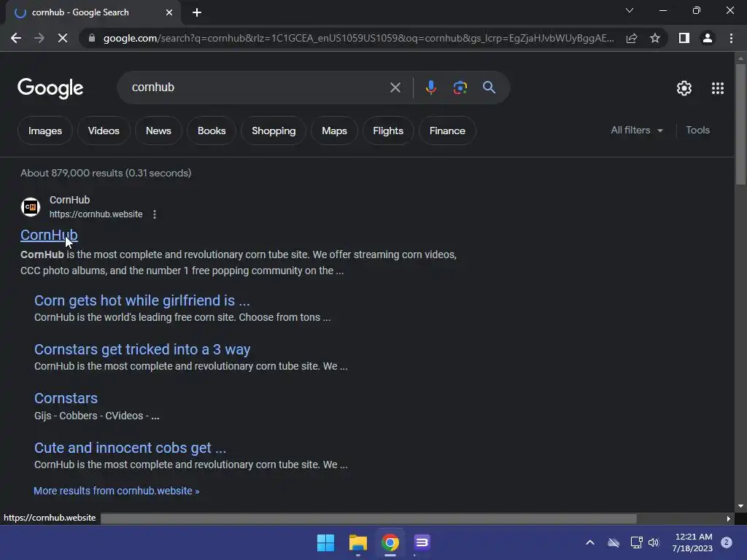Image resolution: width=747 pixels, height=560 pixels.
Task: Filter results by News
Action: [x=158, y=131]
